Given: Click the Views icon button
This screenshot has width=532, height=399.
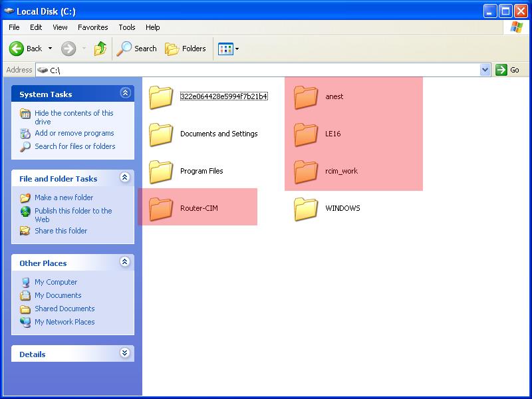Looking at the screenshot, I should (225, 49).
